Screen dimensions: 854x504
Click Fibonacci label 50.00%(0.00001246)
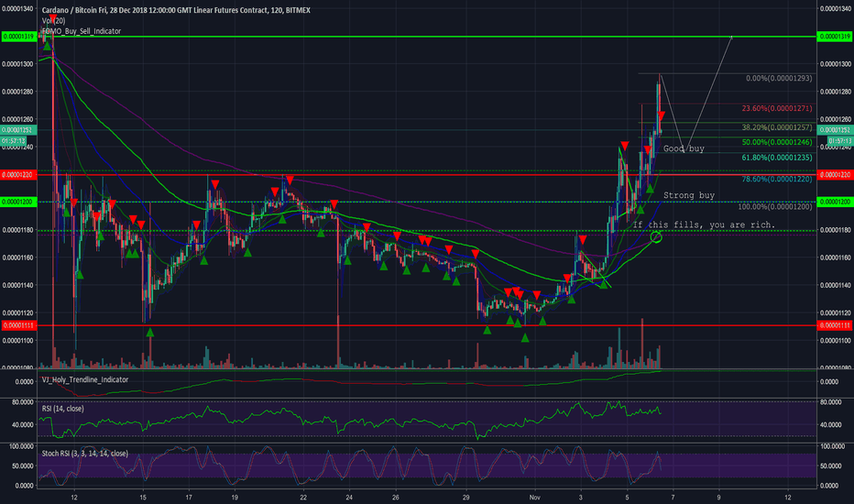pyautogui.click(x=777, y=142)
